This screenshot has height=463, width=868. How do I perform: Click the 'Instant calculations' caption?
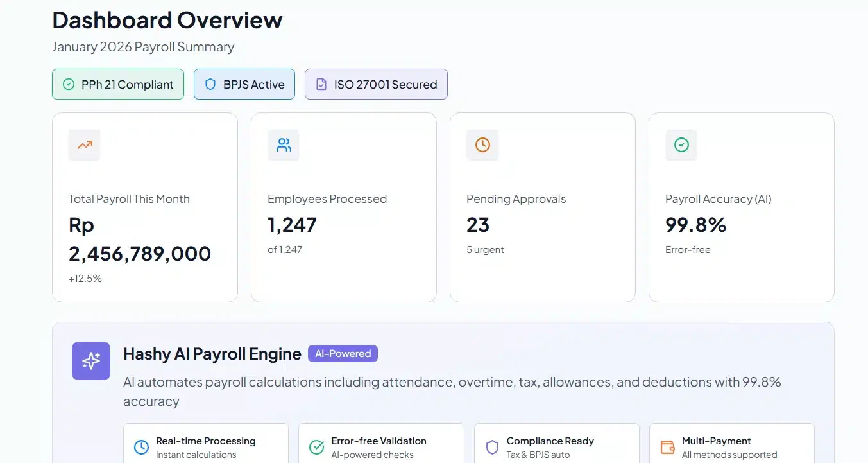(196, 455)
